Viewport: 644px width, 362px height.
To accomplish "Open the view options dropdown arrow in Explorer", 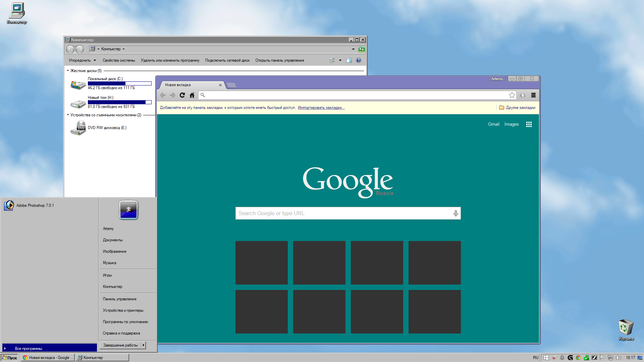I will pyautogui.click(x=340, y=60).
